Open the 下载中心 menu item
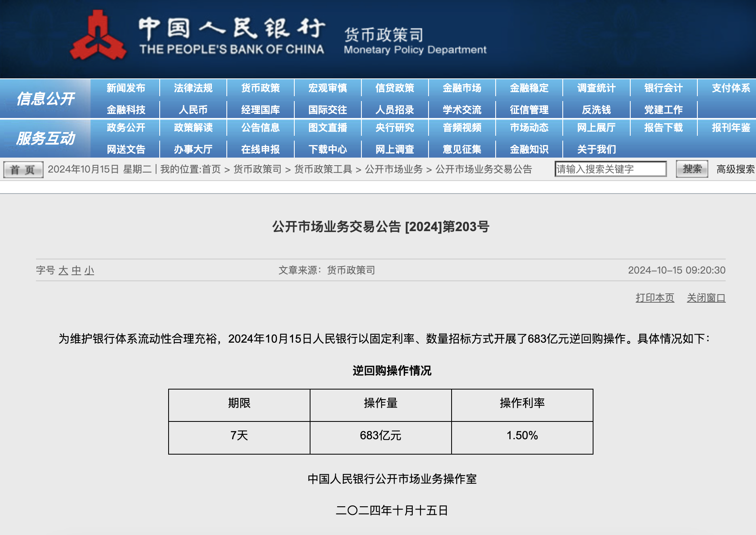 (327, 149)
